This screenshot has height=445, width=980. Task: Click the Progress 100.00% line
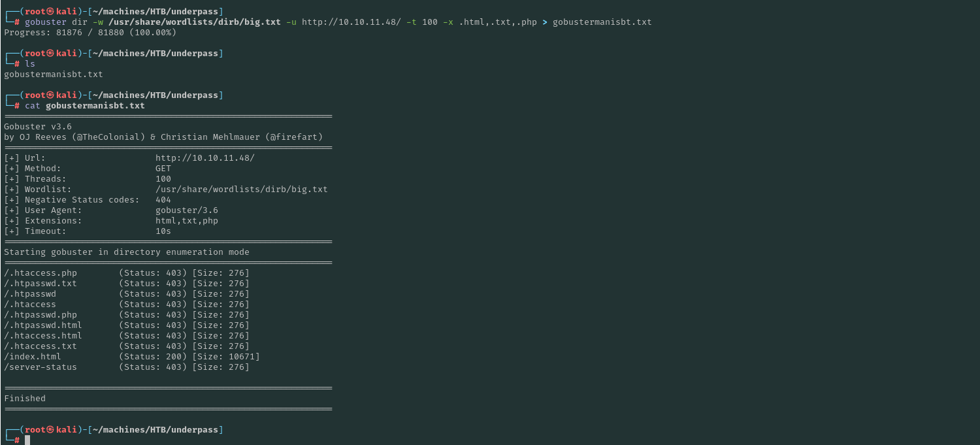tap(90, 33)
